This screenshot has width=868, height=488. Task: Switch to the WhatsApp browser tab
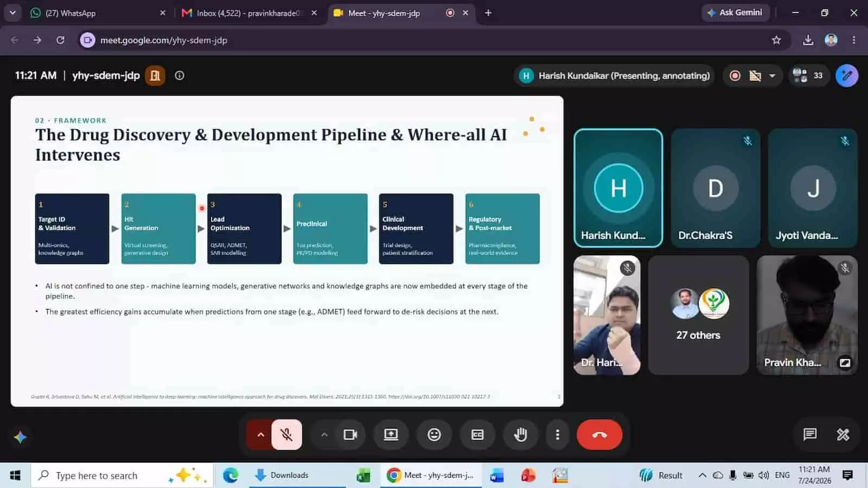97,13
